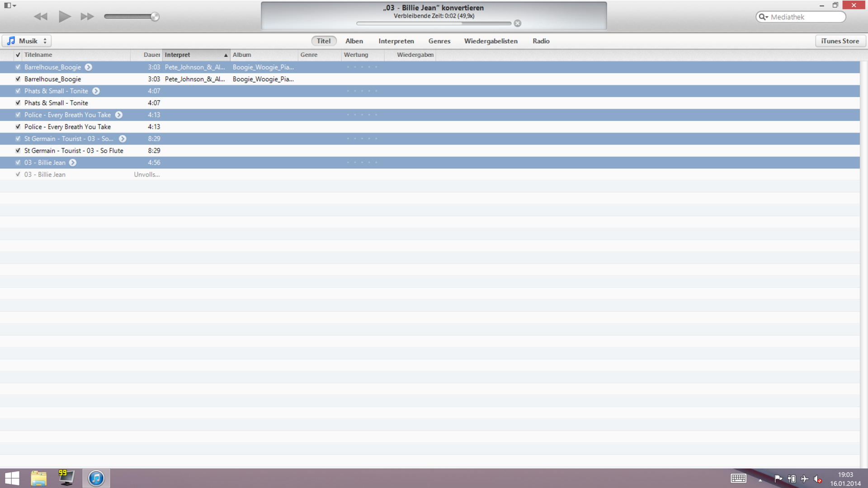The image size is (868, 488).
Task: Click the fast forward next track button
Action: (x=87, y=17)
